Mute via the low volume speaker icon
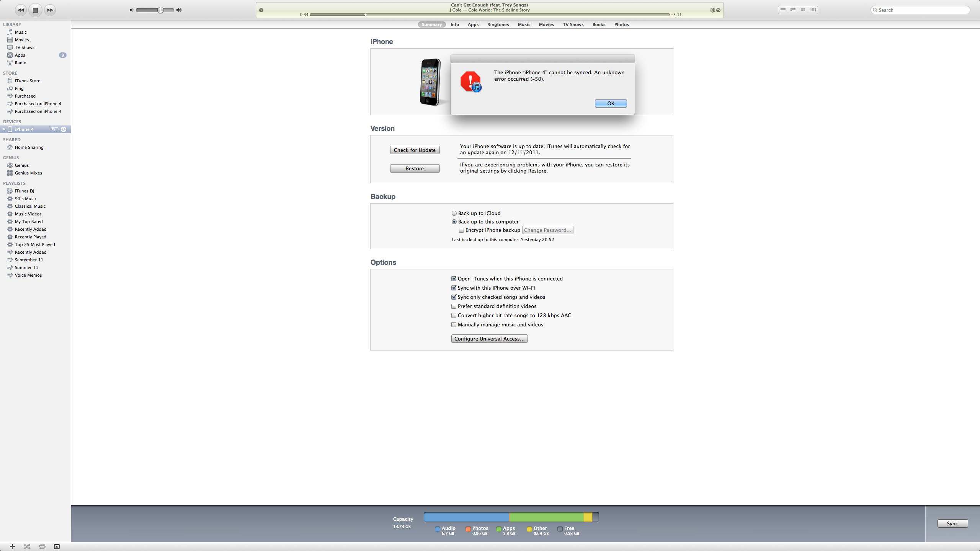 click(x=132, y=10)
